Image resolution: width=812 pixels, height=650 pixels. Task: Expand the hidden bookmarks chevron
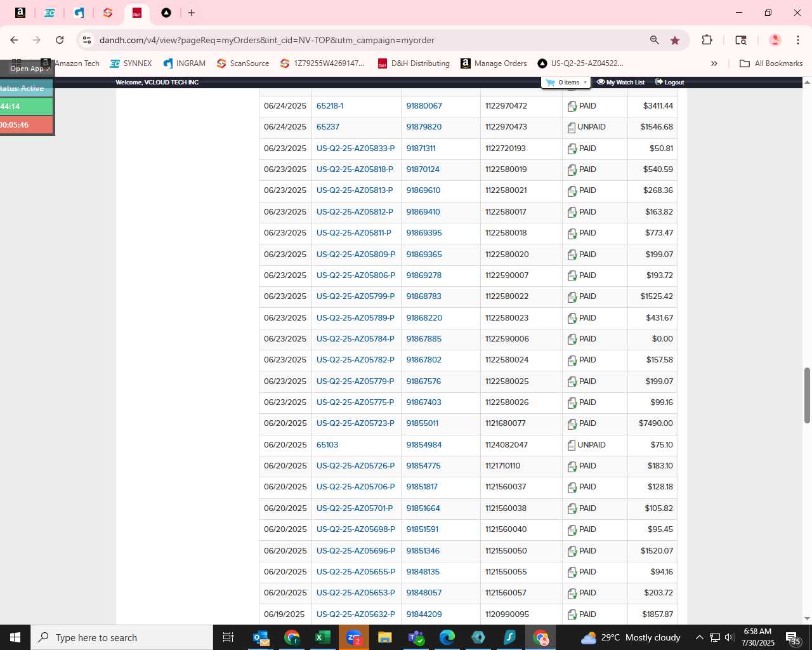(714, 63)
